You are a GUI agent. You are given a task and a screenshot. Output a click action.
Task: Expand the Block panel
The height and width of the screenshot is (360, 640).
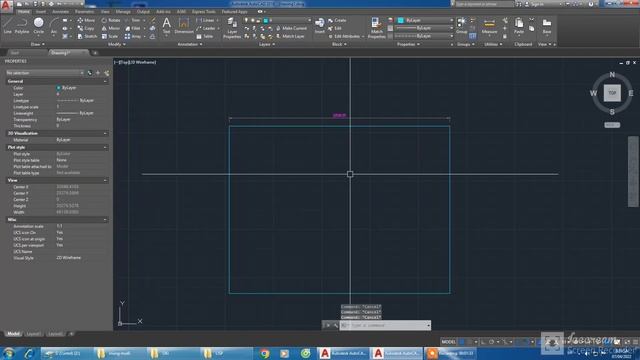pyautogui.click(x=339, y=44)
